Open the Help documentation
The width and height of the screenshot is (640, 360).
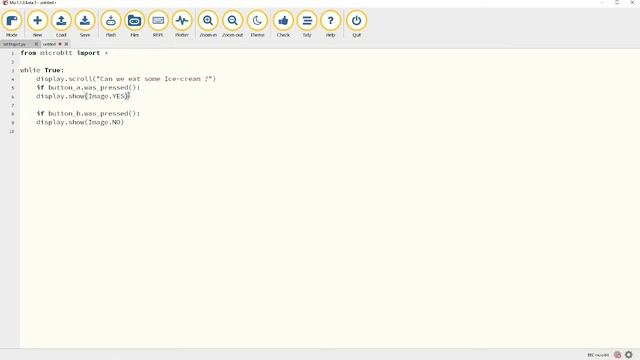click(331, 24)
